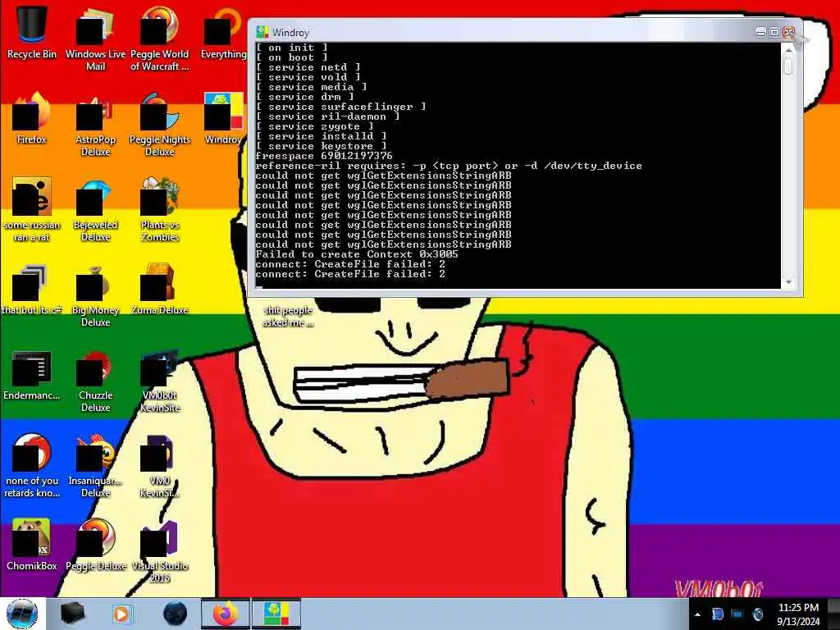This screenshot has height=630, width=840.
Task: Open the media player taskbar icon
Action: [121, 614]
